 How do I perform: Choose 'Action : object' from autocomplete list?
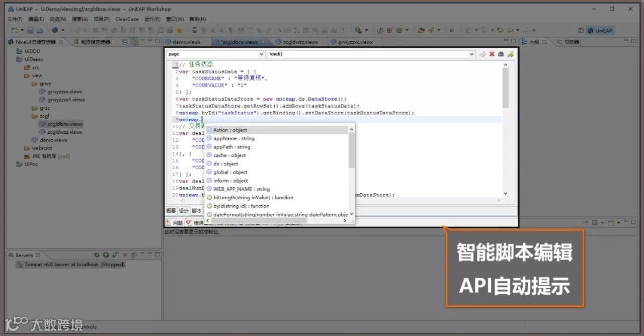pyautogui.click(x=277, y=130)
